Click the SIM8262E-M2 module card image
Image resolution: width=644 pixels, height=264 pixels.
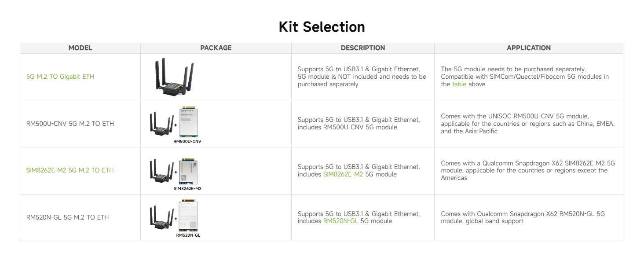pyautogui.click(x=189, y=171)
